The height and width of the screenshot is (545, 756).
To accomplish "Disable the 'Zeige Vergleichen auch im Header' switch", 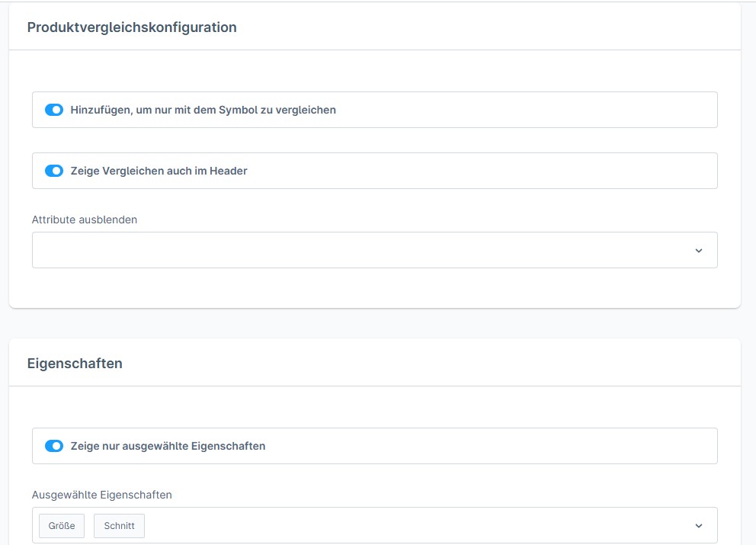I will [x=54, y=171].
